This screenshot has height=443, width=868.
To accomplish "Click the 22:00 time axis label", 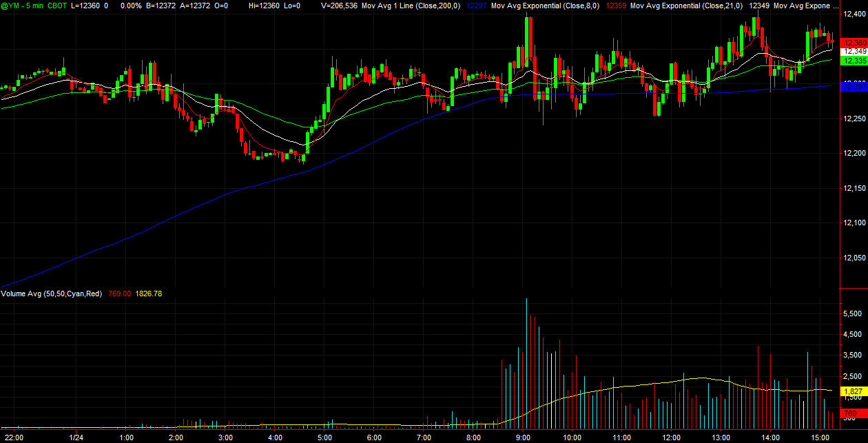I will 14,437.
